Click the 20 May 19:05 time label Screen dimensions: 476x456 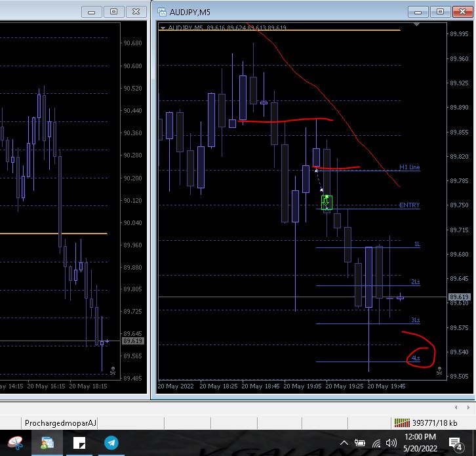(x=302, y=386)
